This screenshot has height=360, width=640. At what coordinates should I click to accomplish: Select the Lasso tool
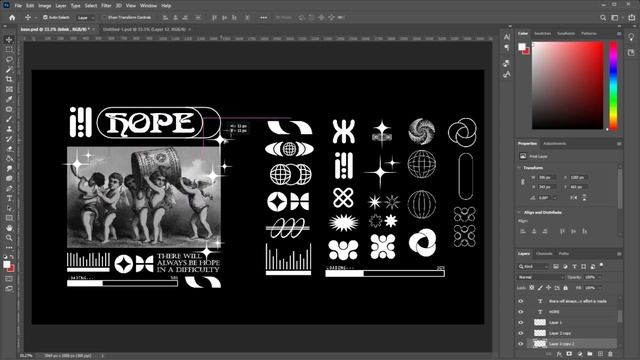(x=9, y=59)
